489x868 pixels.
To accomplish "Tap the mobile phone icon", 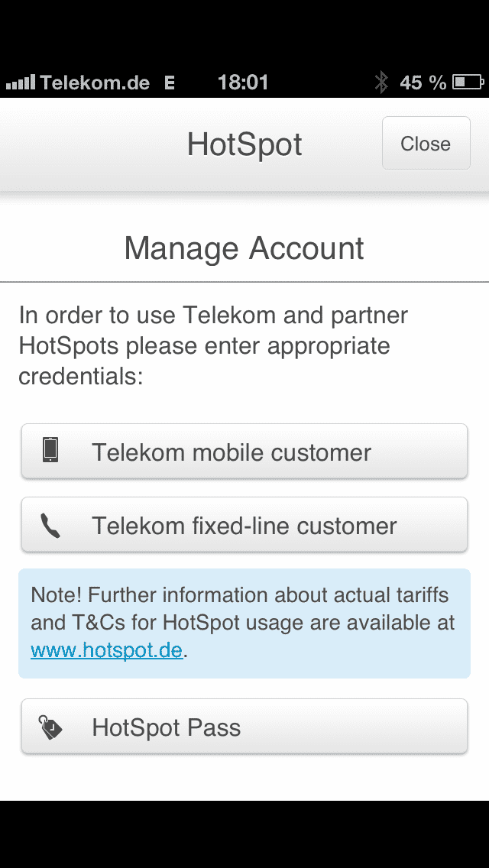I will coord(50,449).
